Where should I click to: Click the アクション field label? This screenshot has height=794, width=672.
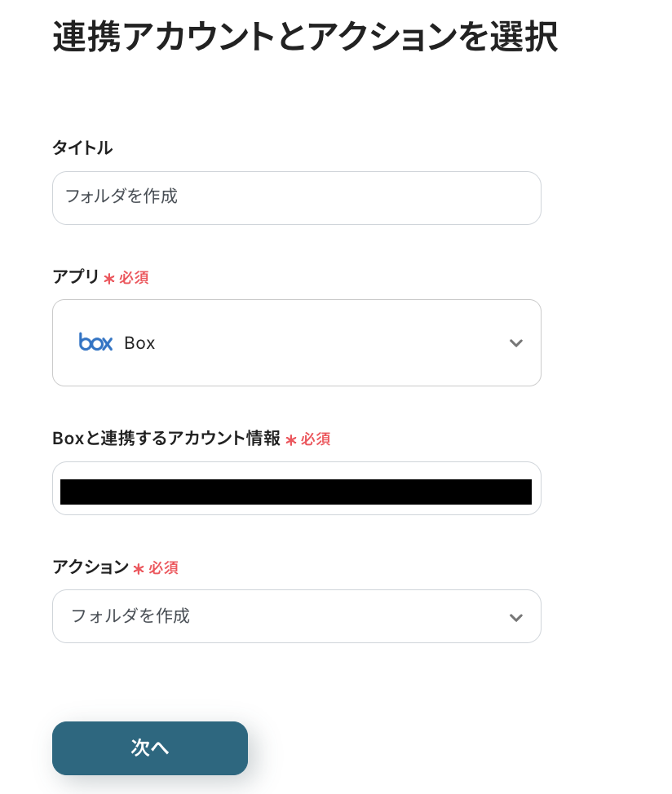tap(91, 567)
